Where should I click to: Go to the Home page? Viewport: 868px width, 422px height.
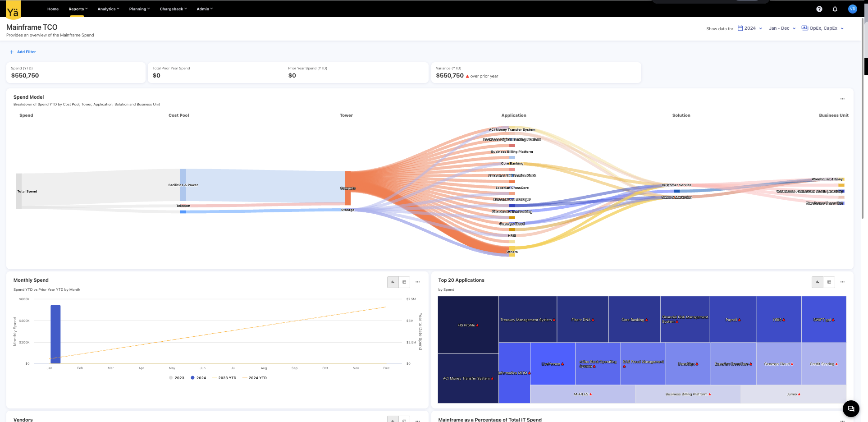(x=53, y=9)
